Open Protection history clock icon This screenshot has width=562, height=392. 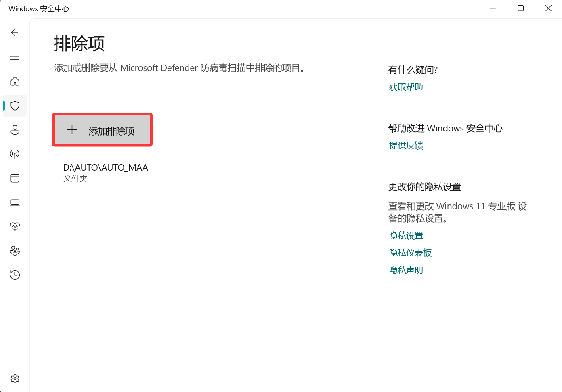(15, 275)
